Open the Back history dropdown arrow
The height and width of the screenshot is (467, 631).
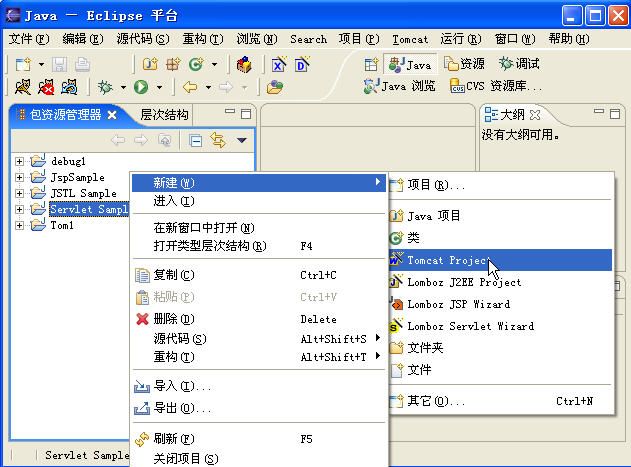[208, 87]
